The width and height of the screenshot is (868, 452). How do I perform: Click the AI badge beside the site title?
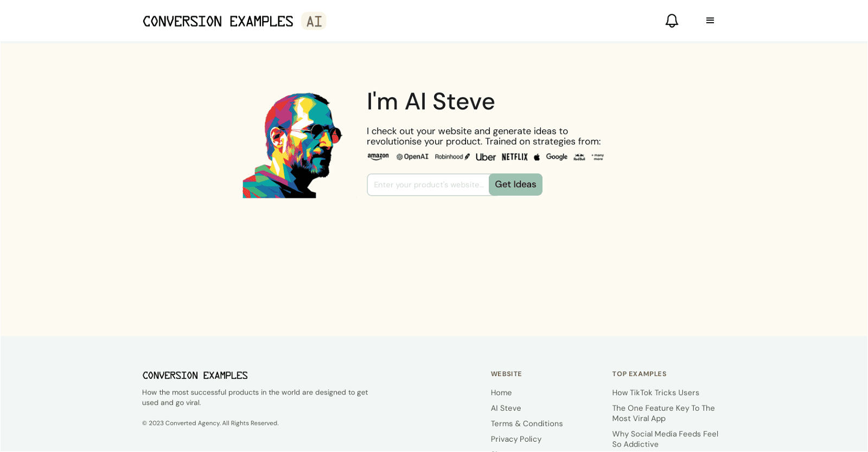tap(313, 21)
